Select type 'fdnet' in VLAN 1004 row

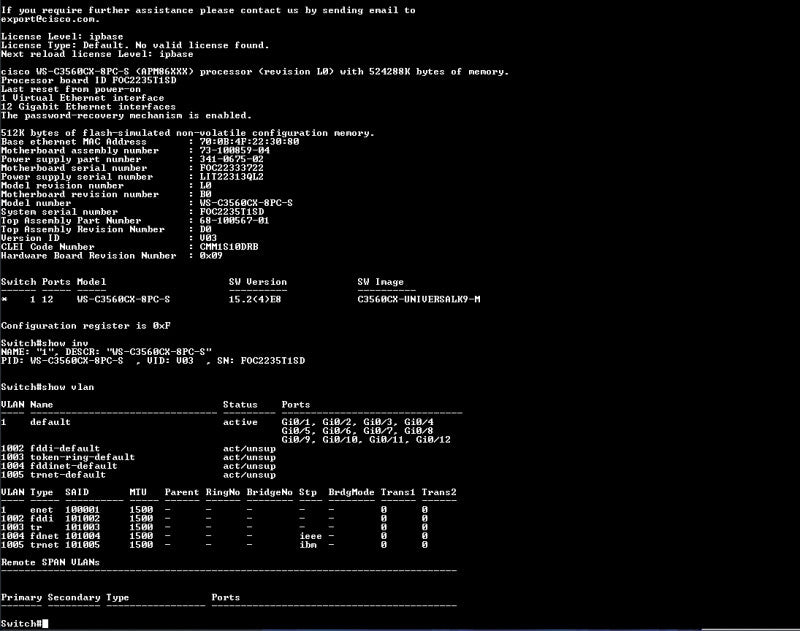[44, 536]
